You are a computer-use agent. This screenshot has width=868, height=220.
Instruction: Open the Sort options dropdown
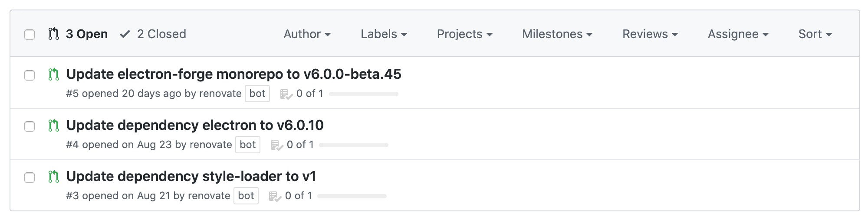pos(815,34)
